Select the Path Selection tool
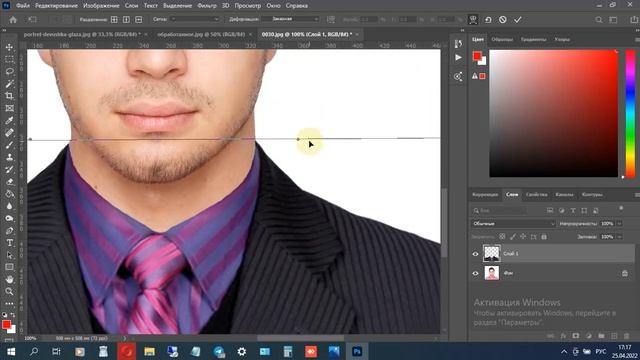 click(9, 255)
